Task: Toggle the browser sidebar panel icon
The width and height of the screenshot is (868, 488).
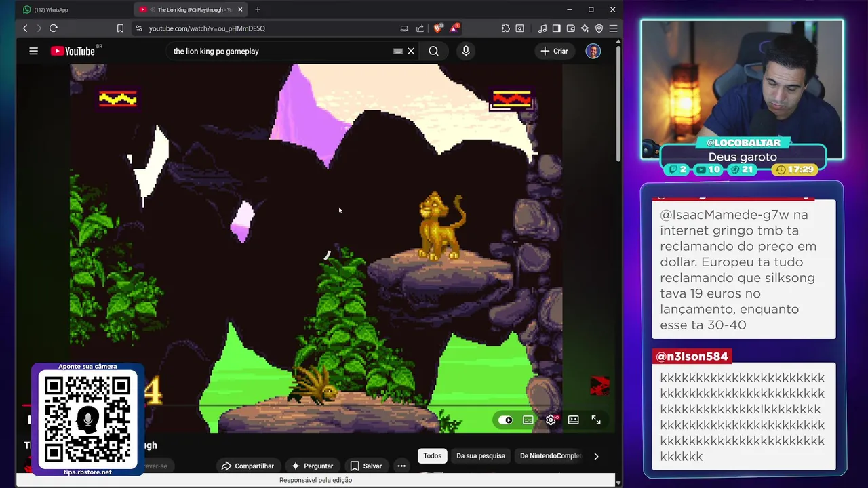Action: pos(556,28)
